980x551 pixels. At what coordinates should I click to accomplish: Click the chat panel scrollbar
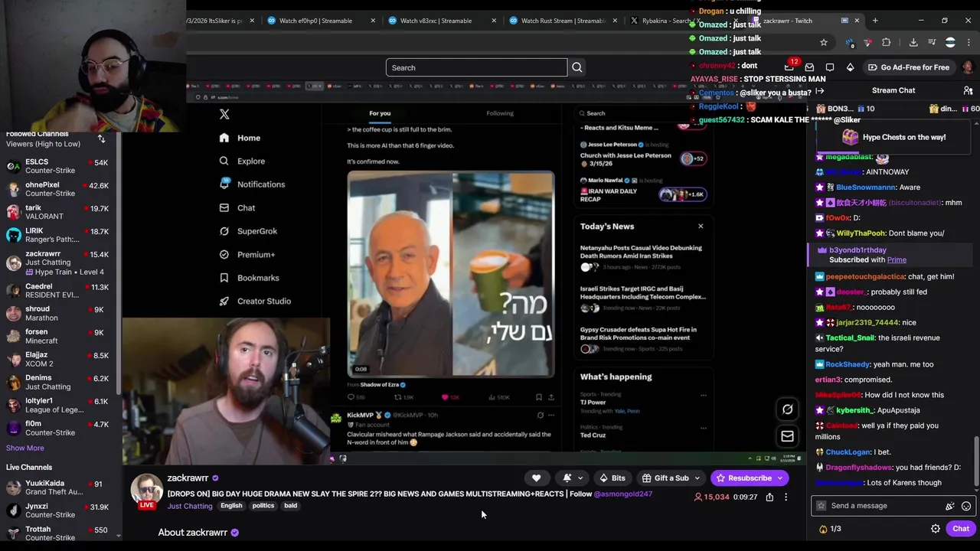(x=975, y=461)
